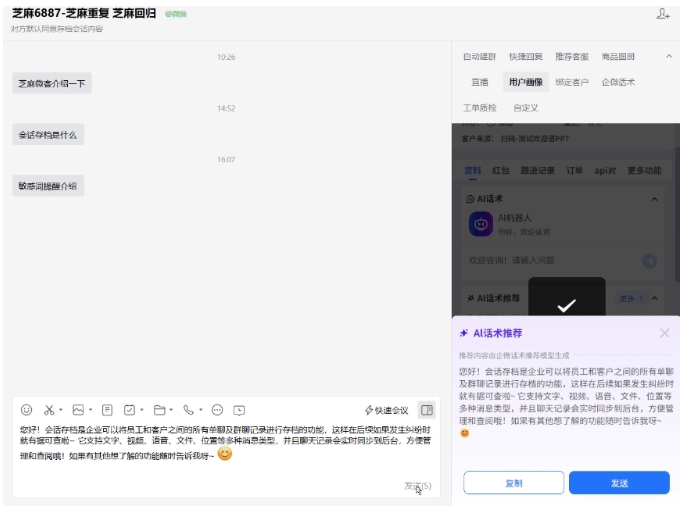Screen dimensions: 688x514
Task: Click the 复制 button
Action: point(513,483)
